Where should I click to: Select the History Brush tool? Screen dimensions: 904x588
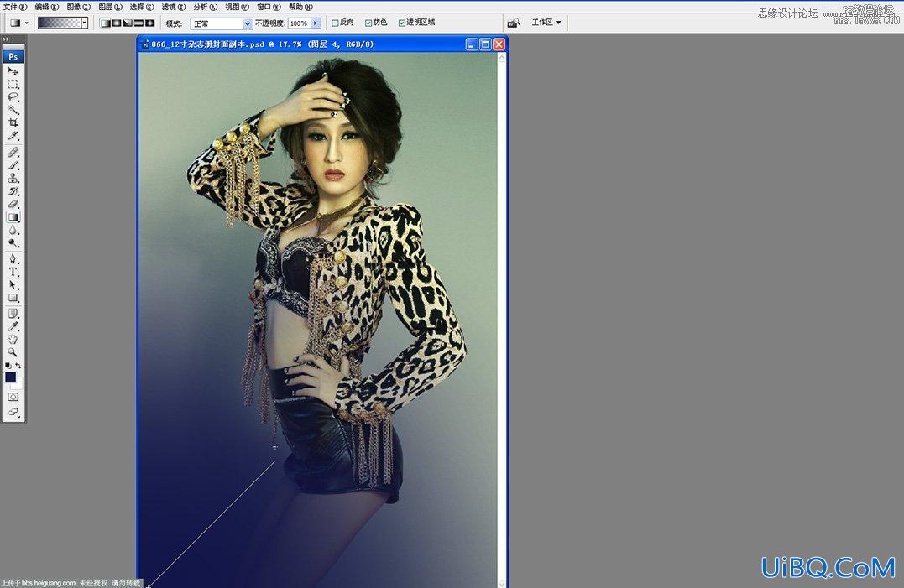(13, 191)
